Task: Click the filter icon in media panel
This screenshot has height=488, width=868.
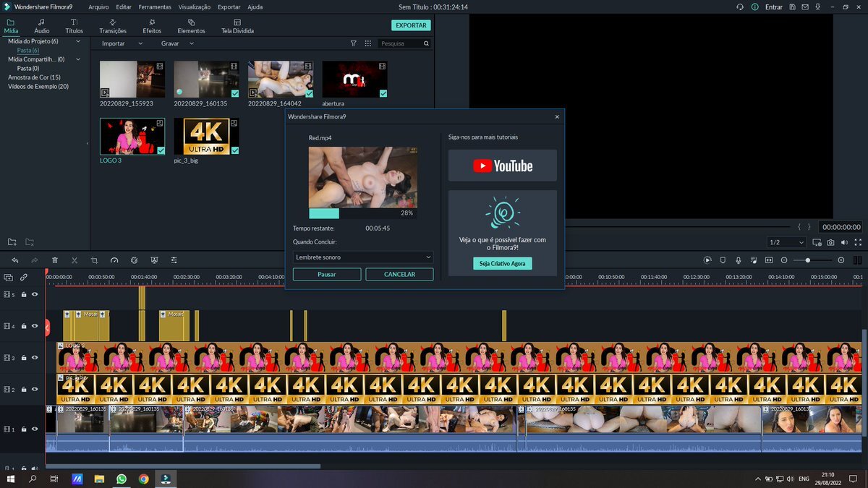Action: click(x=353, y=43)
